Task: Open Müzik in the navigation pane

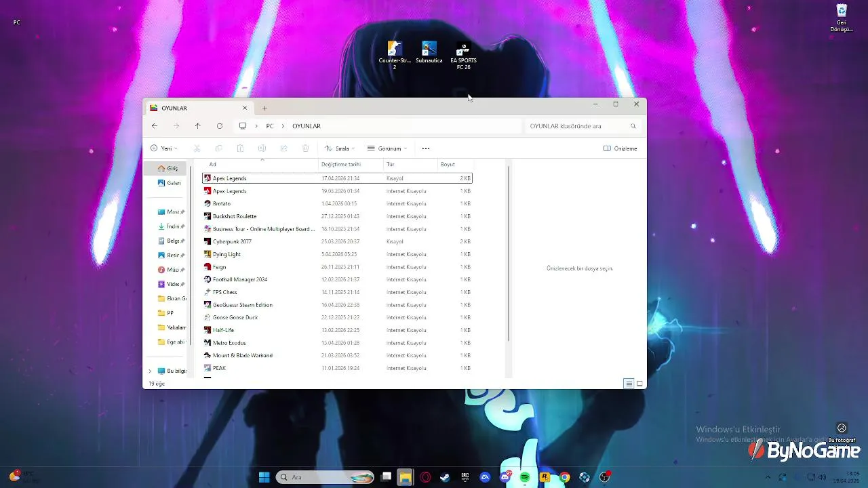Action: [x=172, y=270]
